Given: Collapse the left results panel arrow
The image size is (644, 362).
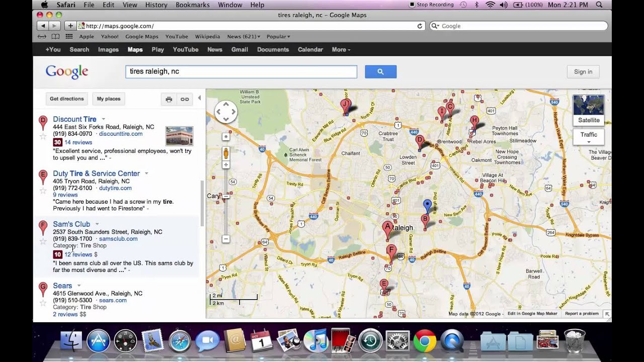Looking at the screenshot, I should (x=199, y=98).
